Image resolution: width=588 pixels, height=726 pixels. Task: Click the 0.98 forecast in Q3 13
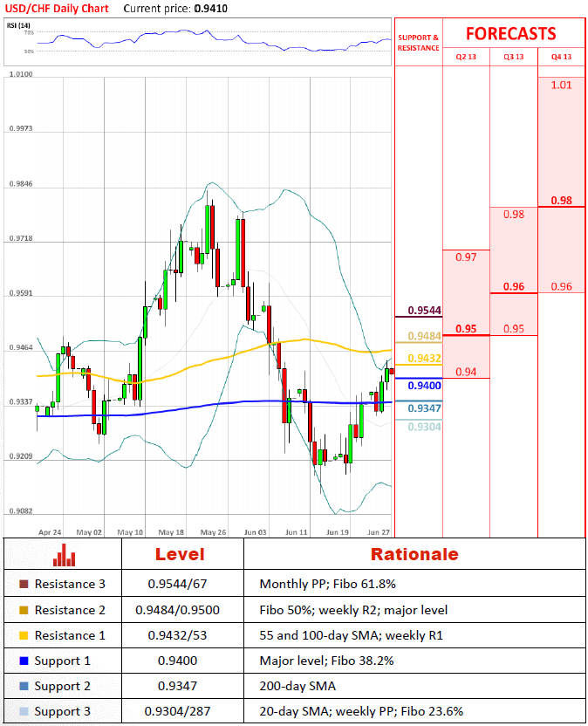point(514,215)
